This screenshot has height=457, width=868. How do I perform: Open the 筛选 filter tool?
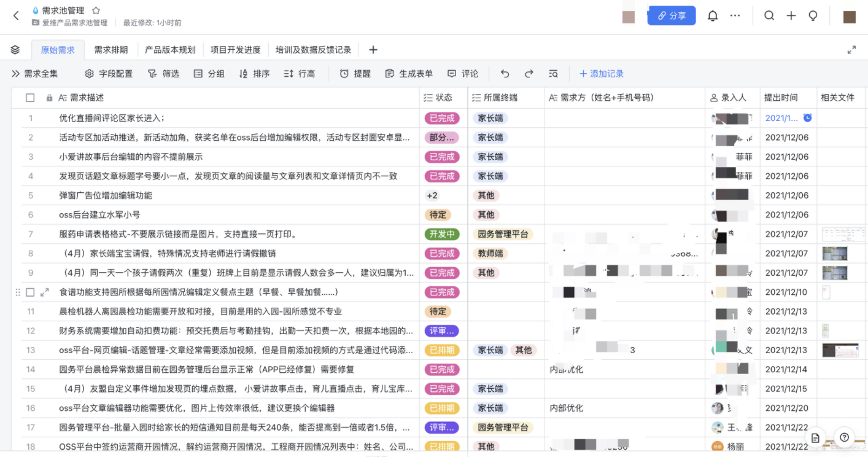pyautogui.click(x=163, y=74)
